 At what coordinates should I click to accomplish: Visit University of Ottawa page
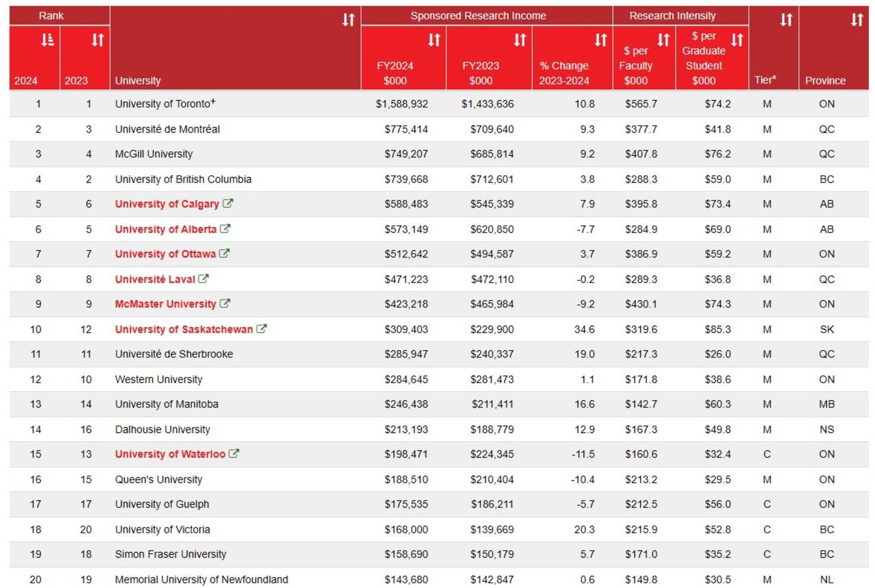(165, 254)
